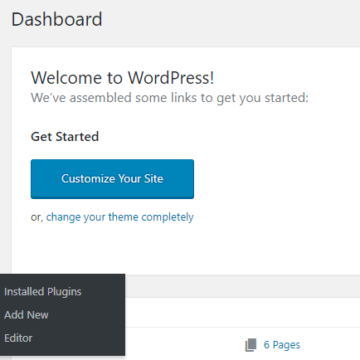Click the Dashboard page heading
Image resolution: width=360 pixels, height=360 pixels.
point(57,19)
